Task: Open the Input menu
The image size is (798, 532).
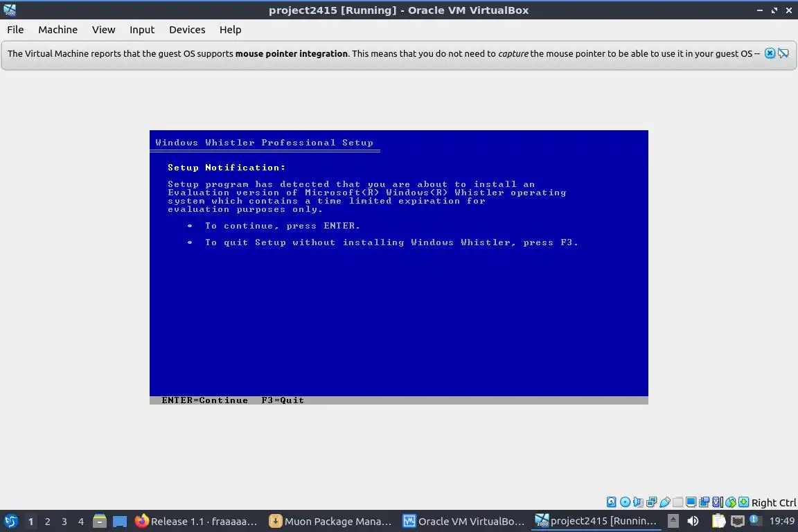Action: click(x=141, y=30)
